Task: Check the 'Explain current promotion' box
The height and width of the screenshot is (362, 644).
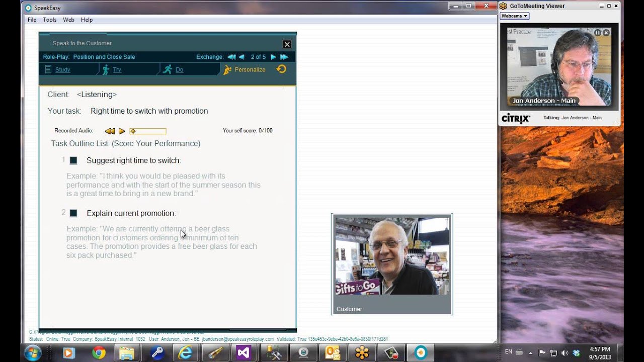Action: 73,213
